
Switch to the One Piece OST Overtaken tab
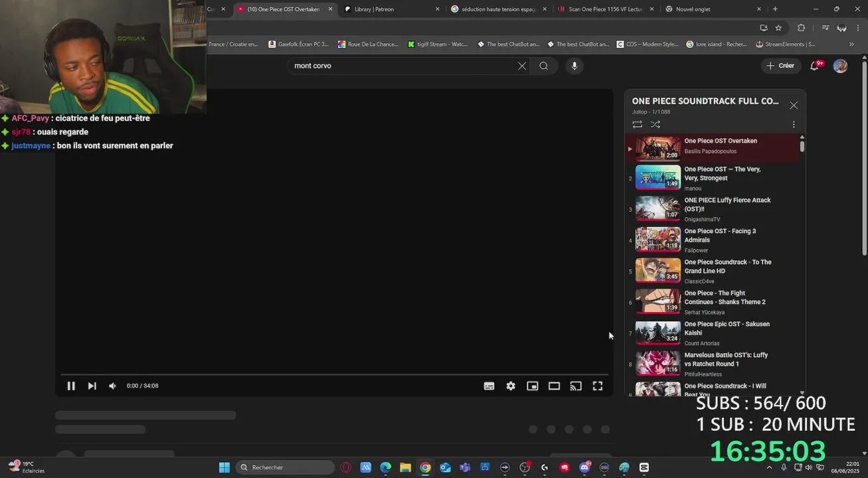284,9
